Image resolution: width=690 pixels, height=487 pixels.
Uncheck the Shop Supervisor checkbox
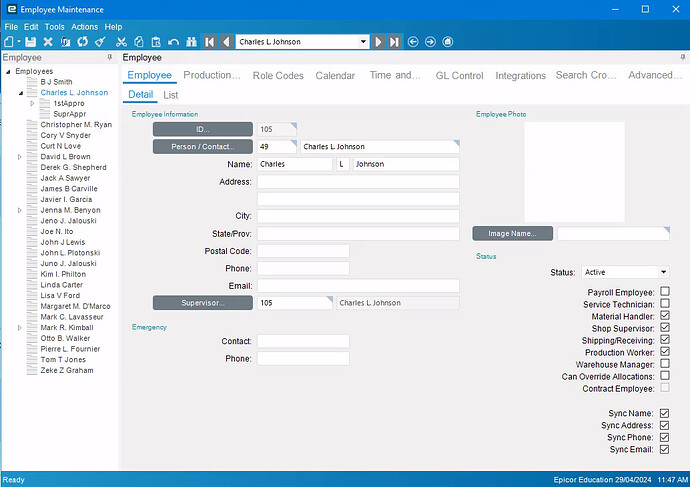[664, 328]
